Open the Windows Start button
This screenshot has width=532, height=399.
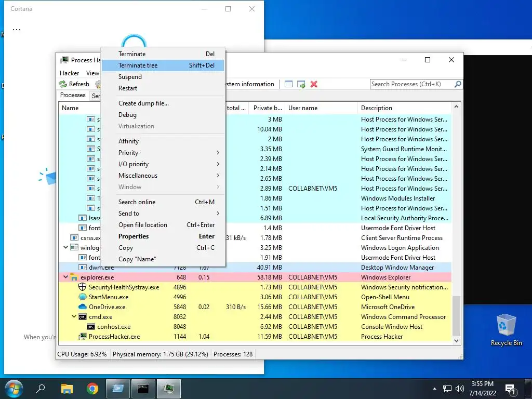(x=14, y=389)
